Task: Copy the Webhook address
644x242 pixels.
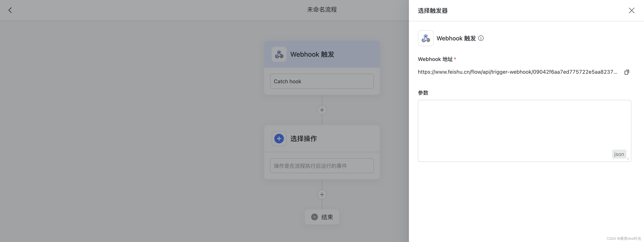Action: click(x=626, y=72)
